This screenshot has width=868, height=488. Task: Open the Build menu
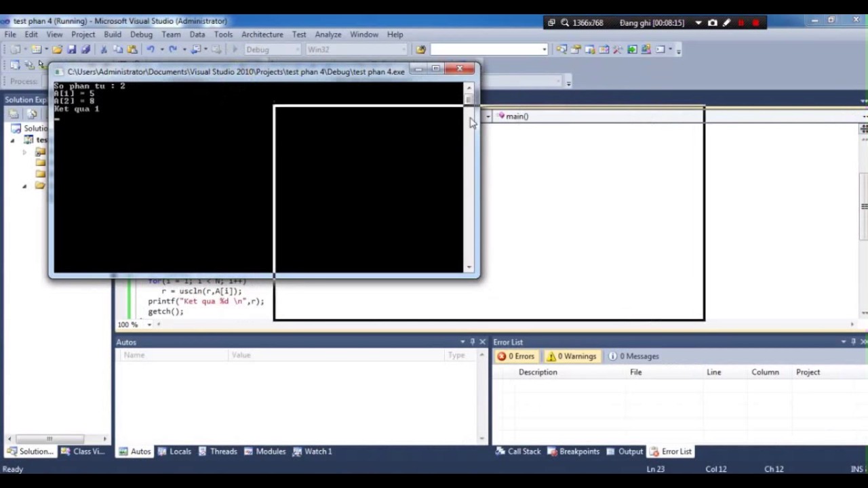[x=113, y=35]
